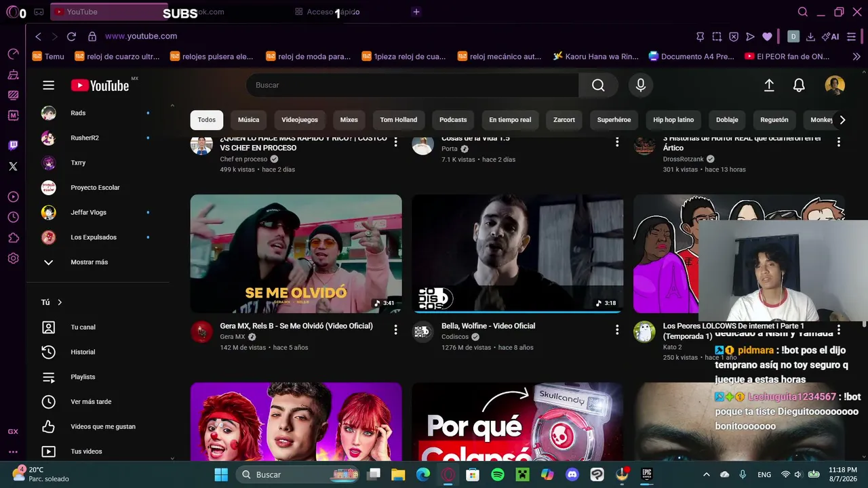Open Twitch in the Opera sidebar
Viewport: 868px width, 488px height.
pos(13,145)
